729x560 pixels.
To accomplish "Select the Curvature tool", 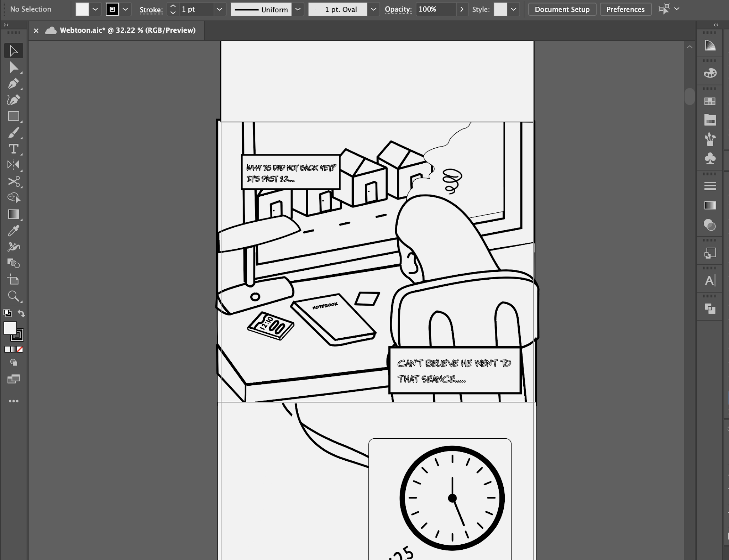I will (x=14, y=100).
